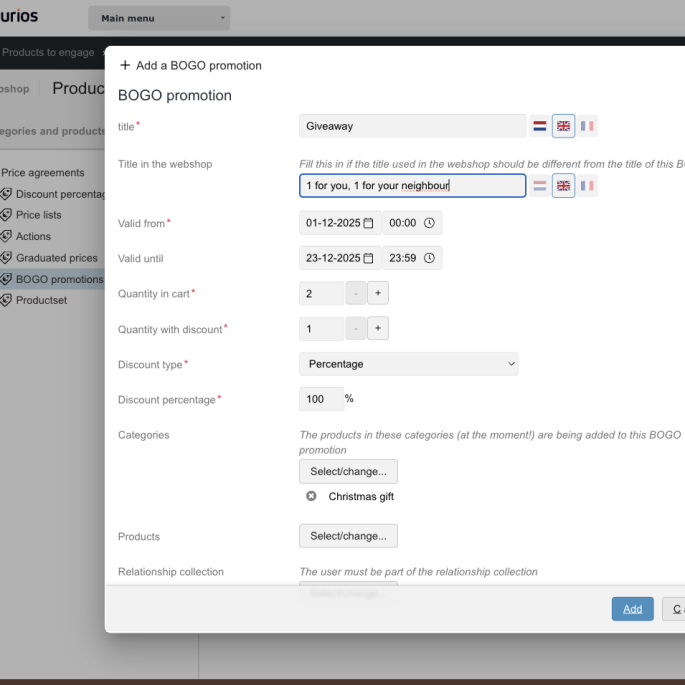Go to Productset in sidebar

click(41, 300)
